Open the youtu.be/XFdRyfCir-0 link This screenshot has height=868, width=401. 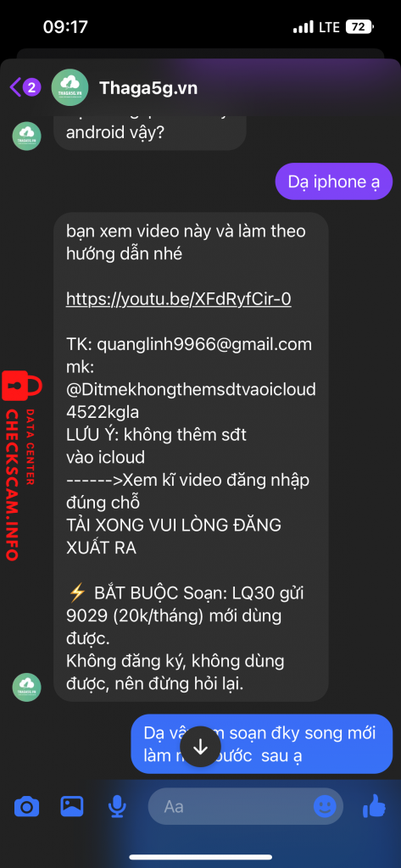point(178,299)
